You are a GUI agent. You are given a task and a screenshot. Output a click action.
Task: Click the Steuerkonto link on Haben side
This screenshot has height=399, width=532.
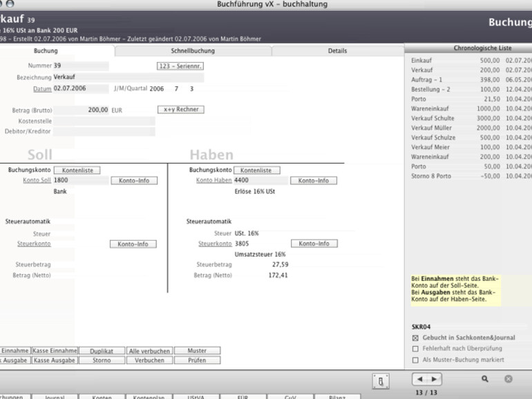click(x=215, y=244)
